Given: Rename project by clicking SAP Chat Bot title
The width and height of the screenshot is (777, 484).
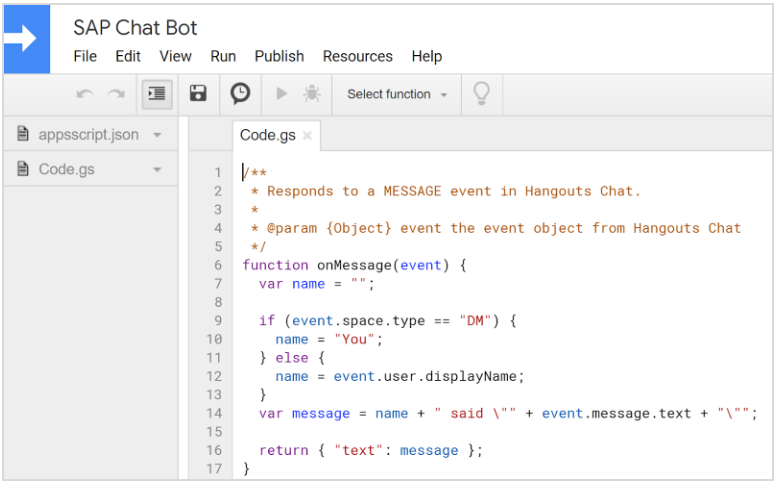Looking at the screenshot, I should [x=135, y=27].
